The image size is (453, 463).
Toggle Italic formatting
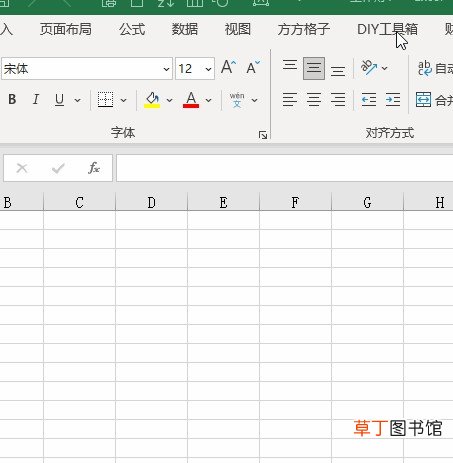point(36,99)
